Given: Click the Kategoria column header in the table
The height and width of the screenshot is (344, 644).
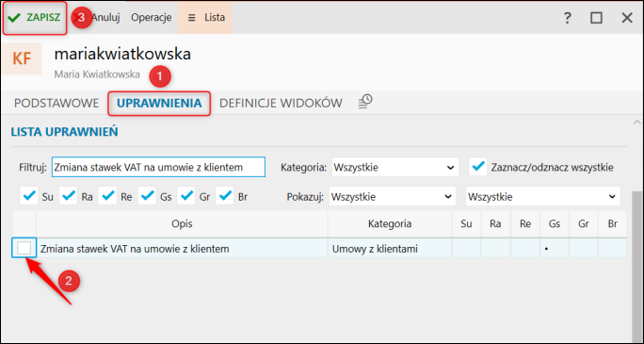Looking at the screenshot, I should click(x=390, y=223).
